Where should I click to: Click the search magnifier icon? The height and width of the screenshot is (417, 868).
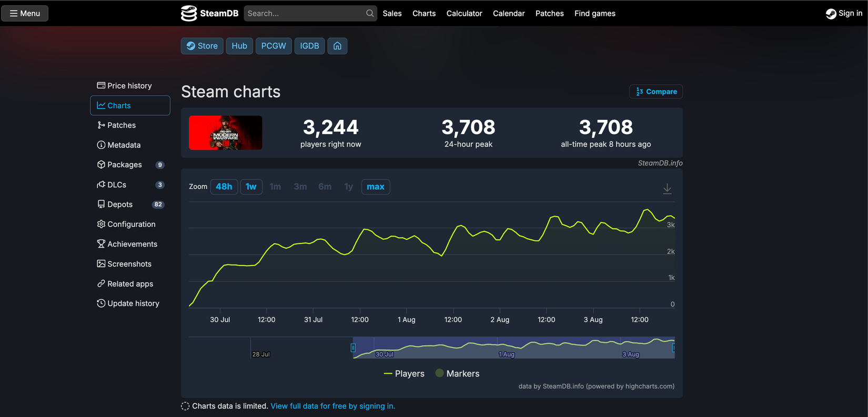[370, 13]
